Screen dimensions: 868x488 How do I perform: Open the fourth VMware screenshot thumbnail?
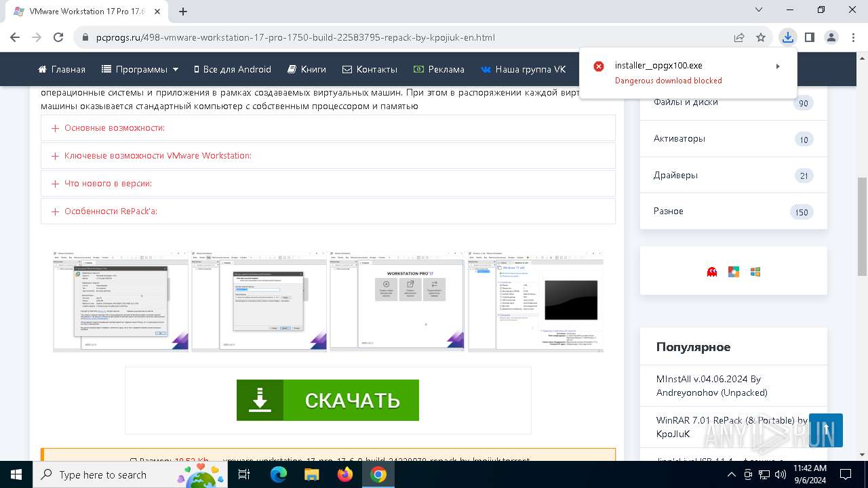coord(536,301)
